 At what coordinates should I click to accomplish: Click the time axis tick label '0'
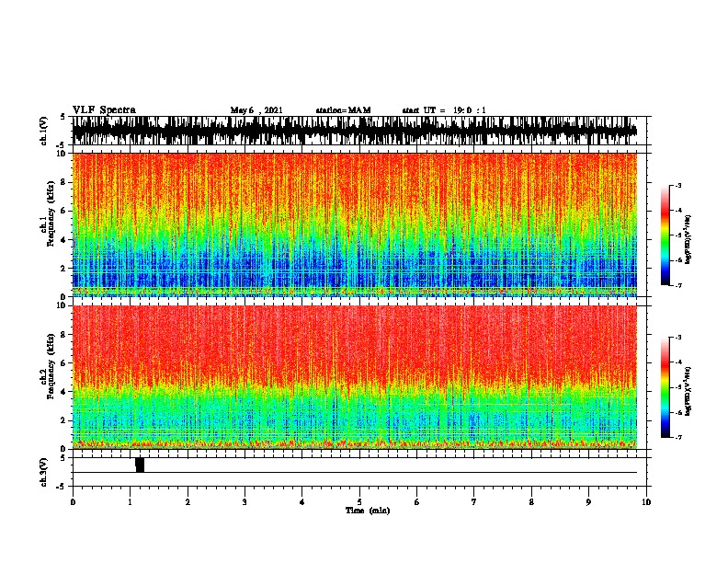pyautogui.click(x=73, y=502)
